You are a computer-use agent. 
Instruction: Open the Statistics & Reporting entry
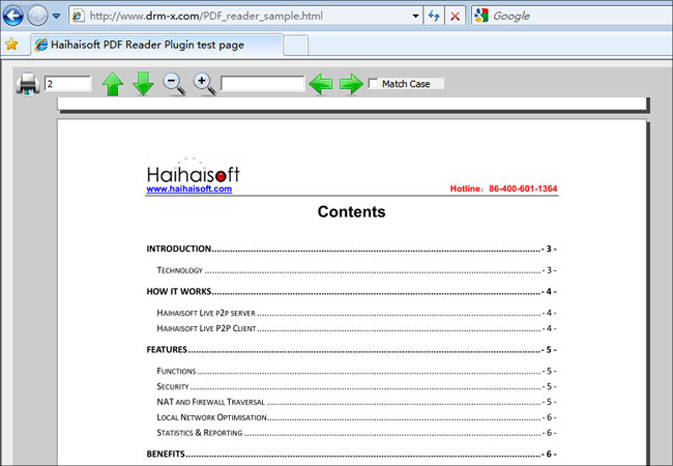[357, 433]
